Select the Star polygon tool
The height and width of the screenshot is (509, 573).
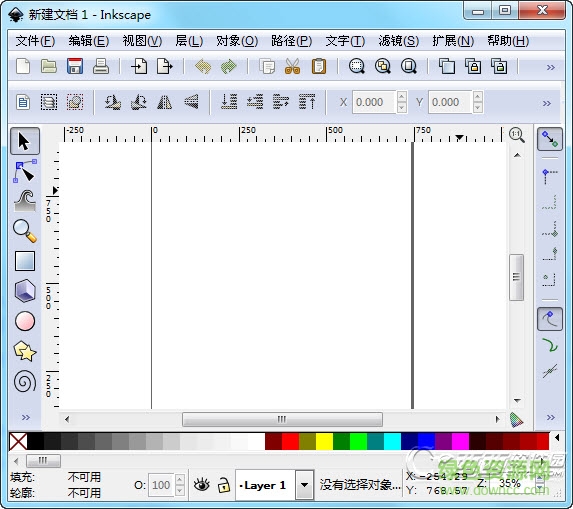click(x=25, y=351)
